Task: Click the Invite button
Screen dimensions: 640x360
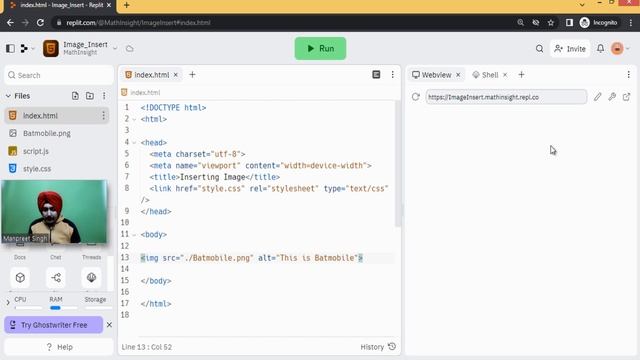Action: pos(570,49)
